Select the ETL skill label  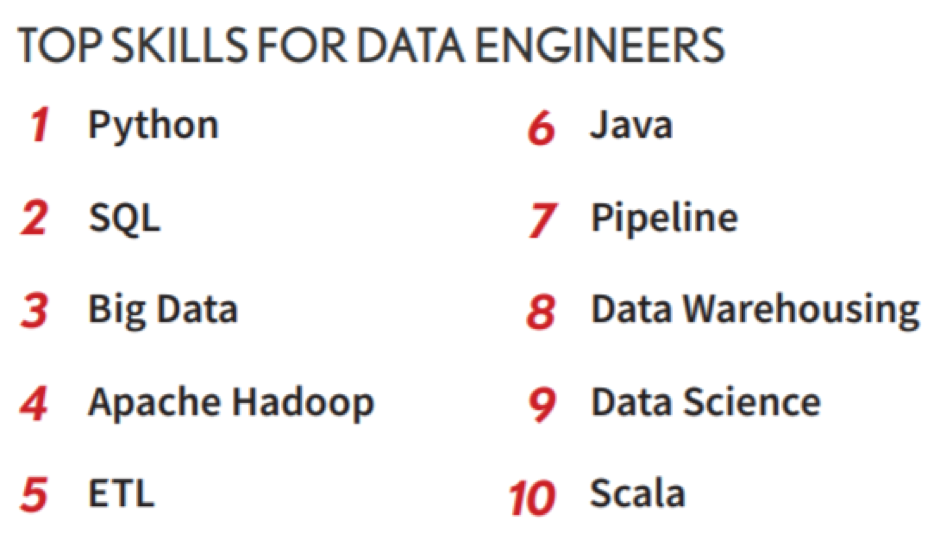coord(122,493)
